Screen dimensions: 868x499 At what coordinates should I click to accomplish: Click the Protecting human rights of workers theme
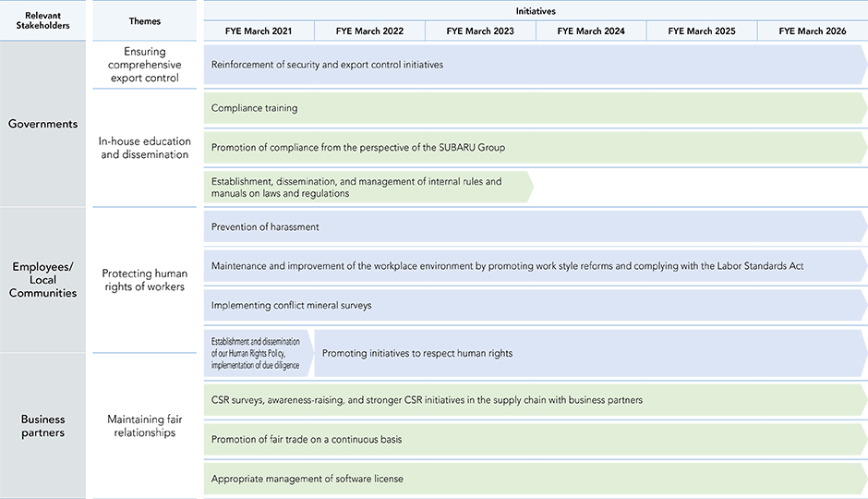point(144,280)
